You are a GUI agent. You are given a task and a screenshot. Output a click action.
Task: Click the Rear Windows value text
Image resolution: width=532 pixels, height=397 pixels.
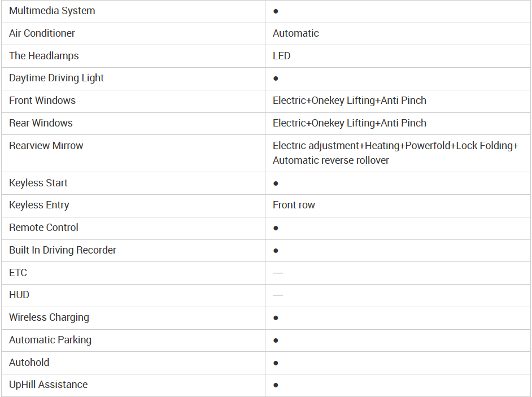(x=349, y=123)
